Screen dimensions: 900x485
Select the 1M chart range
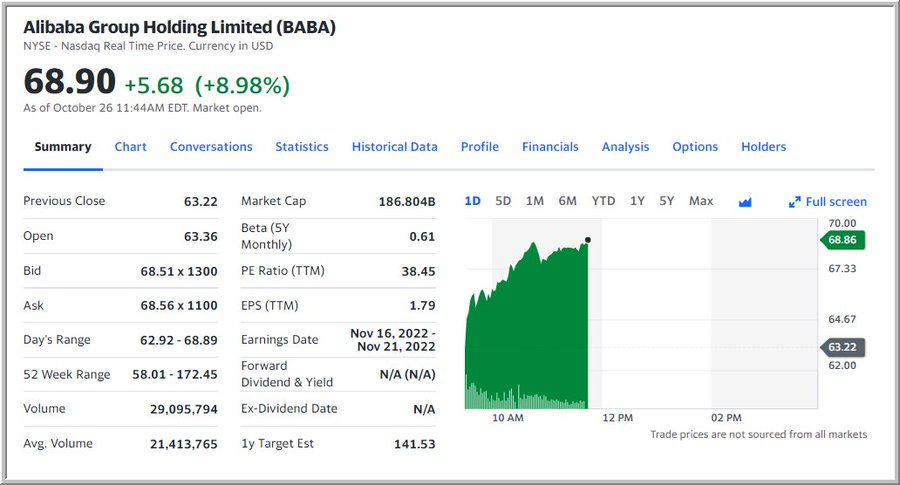(x=534, y=201)
